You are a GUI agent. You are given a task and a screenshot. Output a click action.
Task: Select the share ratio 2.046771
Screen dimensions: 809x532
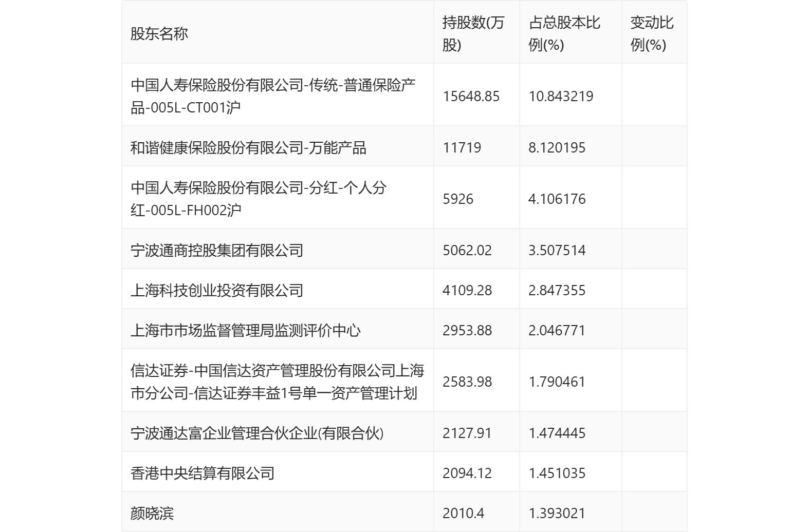coord(557,331)
